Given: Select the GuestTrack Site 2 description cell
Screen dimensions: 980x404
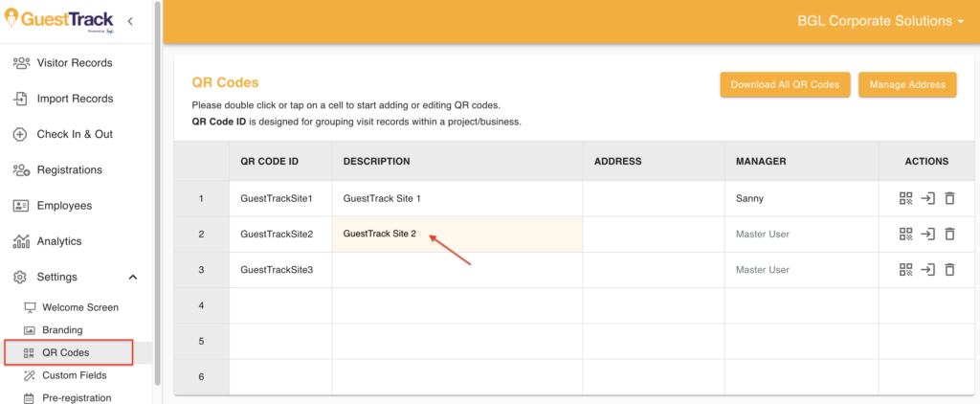Looking at the screenshot, I should pyautogui.click(x=457, y=235).
